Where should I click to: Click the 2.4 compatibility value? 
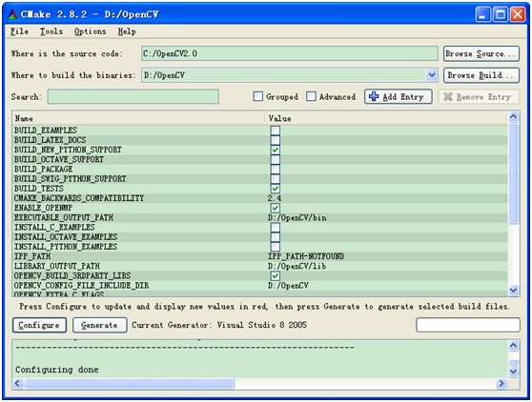[x=275, y=198]
